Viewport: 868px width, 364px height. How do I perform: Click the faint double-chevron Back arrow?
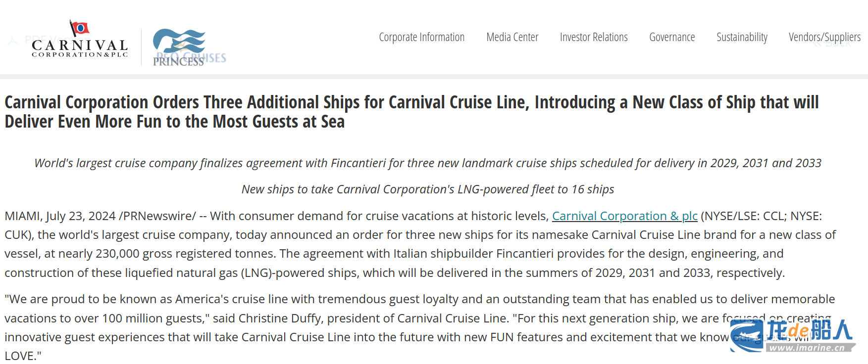tap(817, 44)
